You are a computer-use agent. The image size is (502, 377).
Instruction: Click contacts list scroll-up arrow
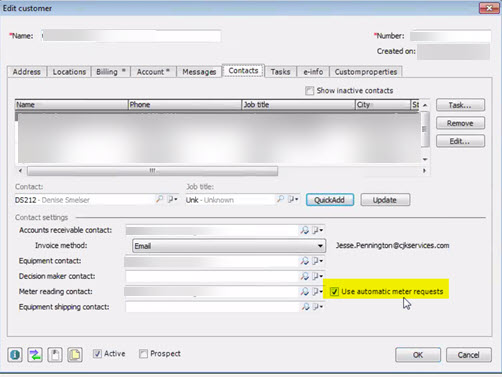[425, 105]
